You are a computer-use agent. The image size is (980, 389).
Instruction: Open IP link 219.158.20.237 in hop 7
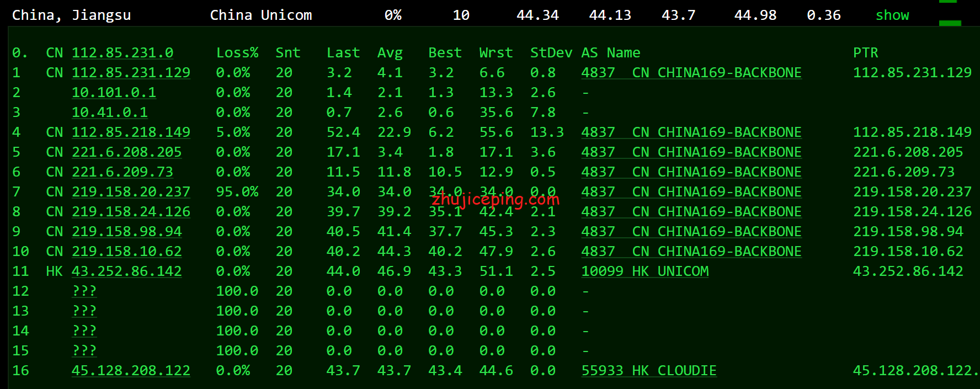131,191
